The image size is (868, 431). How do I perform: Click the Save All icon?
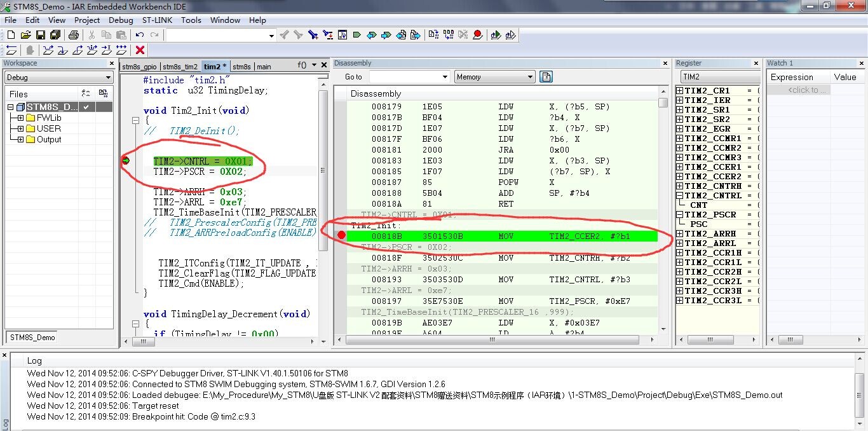[x=55, y=35]
